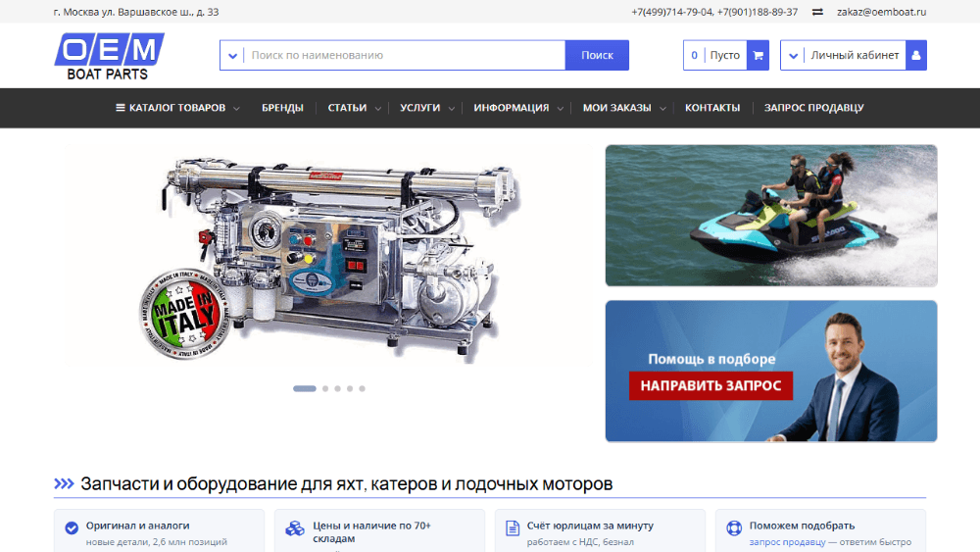980x552 pixels.
Task: Open the Бренды menu item
Action: point(282,108)
